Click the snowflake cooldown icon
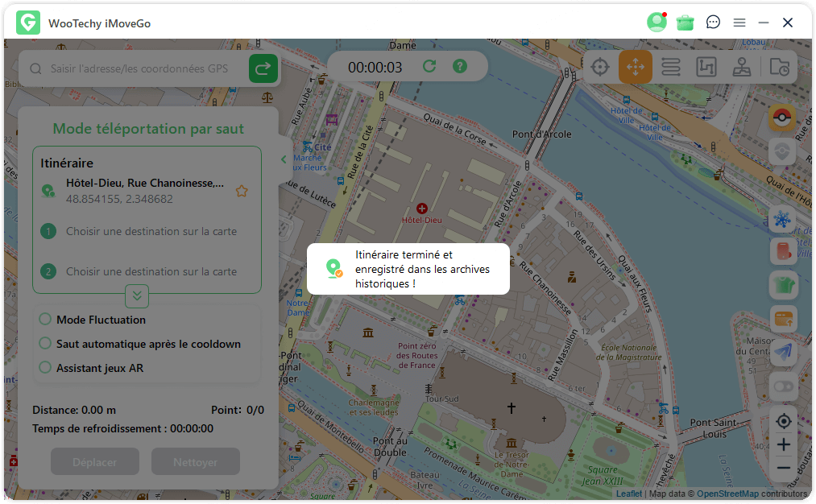Viewport: 816px width, 504px height. 783,219
